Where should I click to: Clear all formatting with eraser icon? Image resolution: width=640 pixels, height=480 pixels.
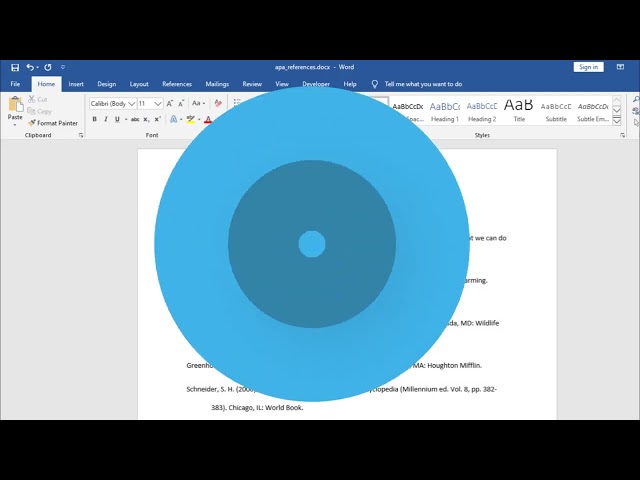tap(218, 104)
